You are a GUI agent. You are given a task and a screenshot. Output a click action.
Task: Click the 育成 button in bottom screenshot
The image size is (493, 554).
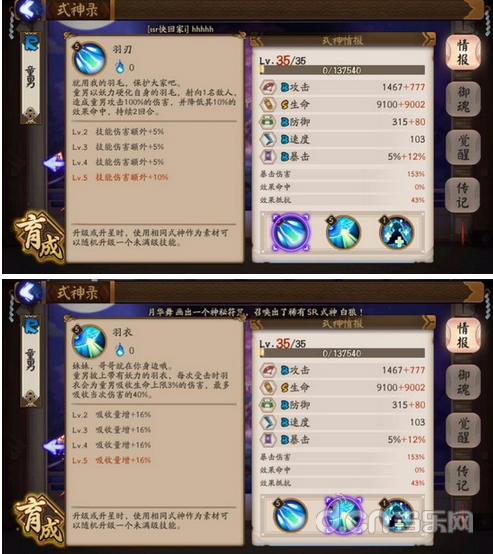tap(39, 519)
